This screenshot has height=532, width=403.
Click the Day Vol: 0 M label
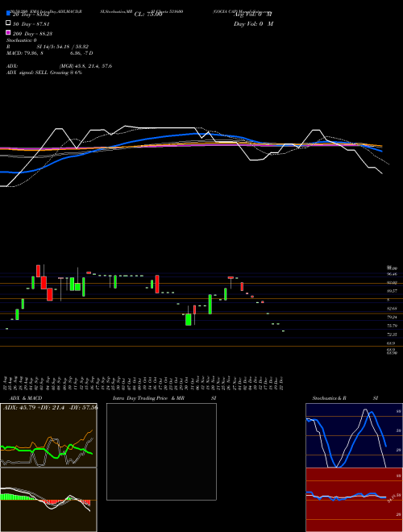(253, 24)
